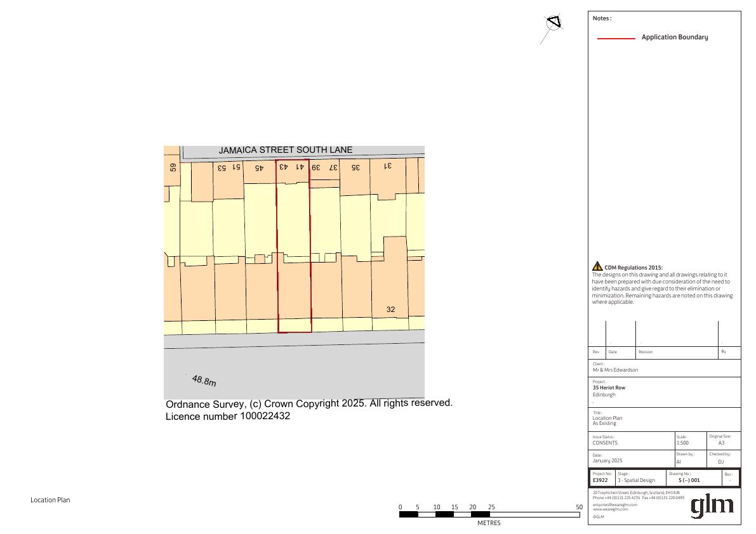This screenshot has height=534, width=756.
Task: Click house number 35 on the map
Action: (355, 167)
